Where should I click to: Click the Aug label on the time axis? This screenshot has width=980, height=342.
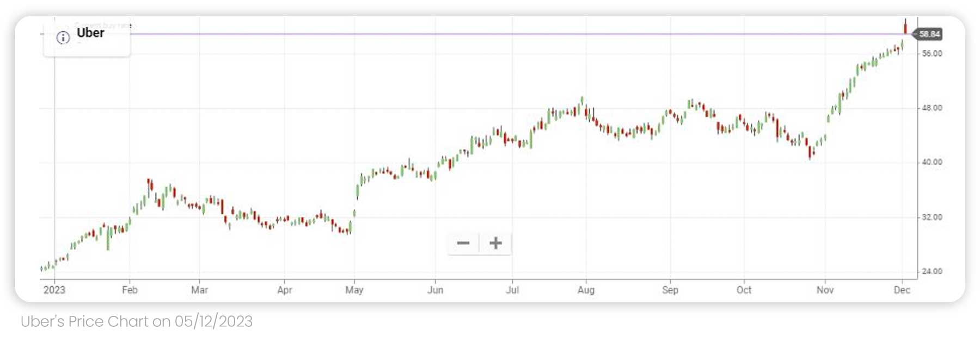click(x=586, y=290)
